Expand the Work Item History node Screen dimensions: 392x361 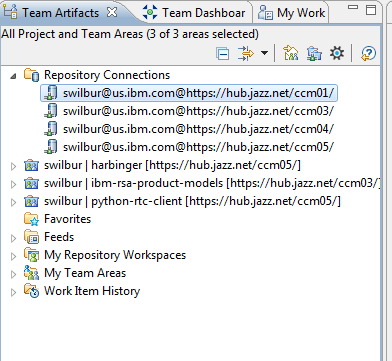click(13, 292)
